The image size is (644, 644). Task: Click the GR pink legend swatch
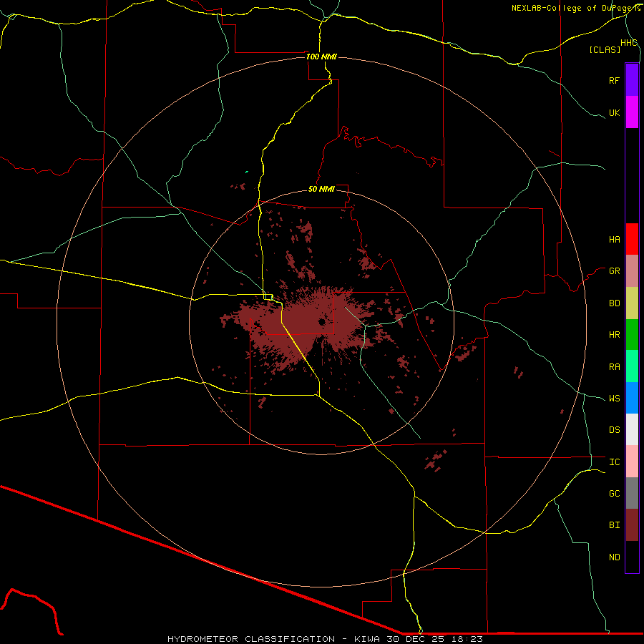click(632, 271)
